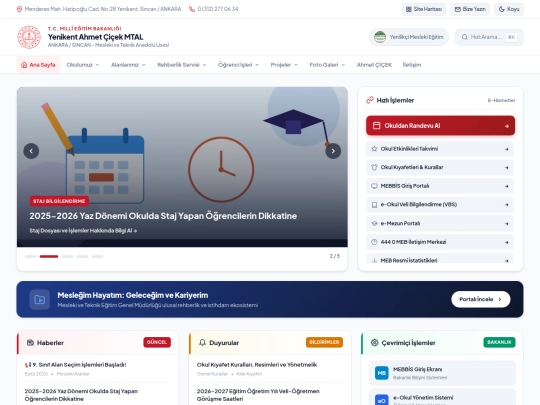Open the Ahmet ÇİÇEK menu page
Viewport: 540px width, 405px height.
pos(374,65)
